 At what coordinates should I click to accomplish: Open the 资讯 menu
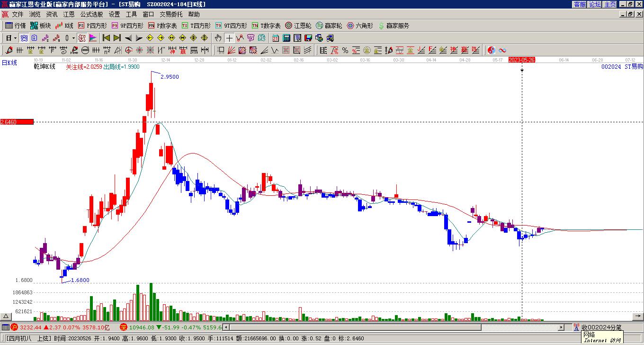52,15
